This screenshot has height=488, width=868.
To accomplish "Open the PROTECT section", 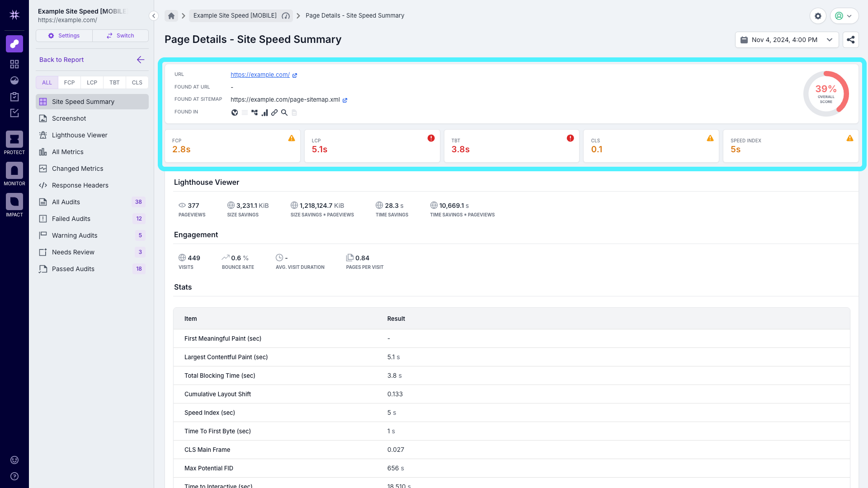I will pyautogui.click(x=14, y=143).
